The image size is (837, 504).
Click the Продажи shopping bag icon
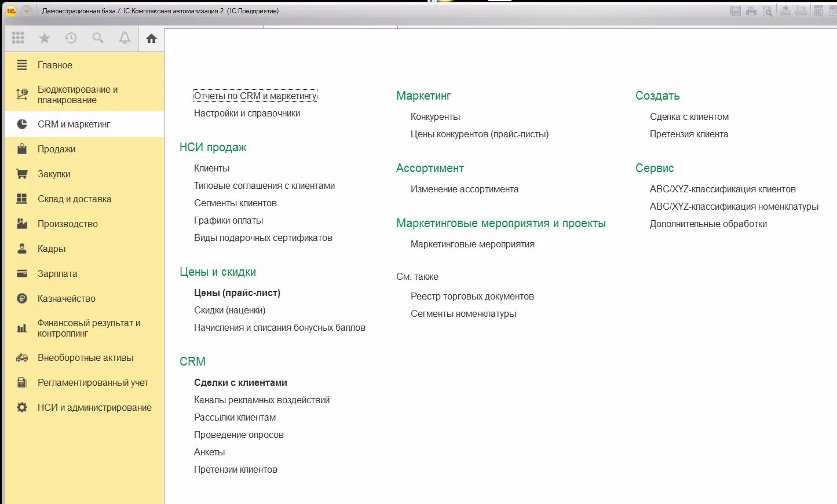[22, 149]
